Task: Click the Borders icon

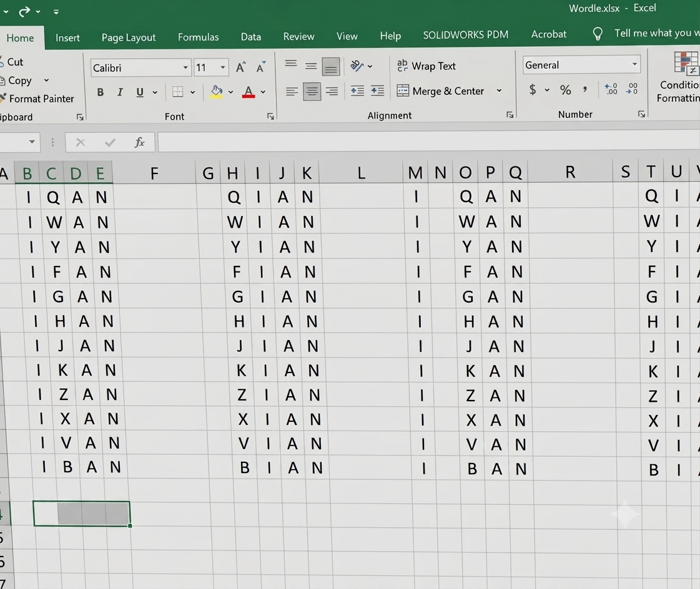Action: (x=178, y=92)
